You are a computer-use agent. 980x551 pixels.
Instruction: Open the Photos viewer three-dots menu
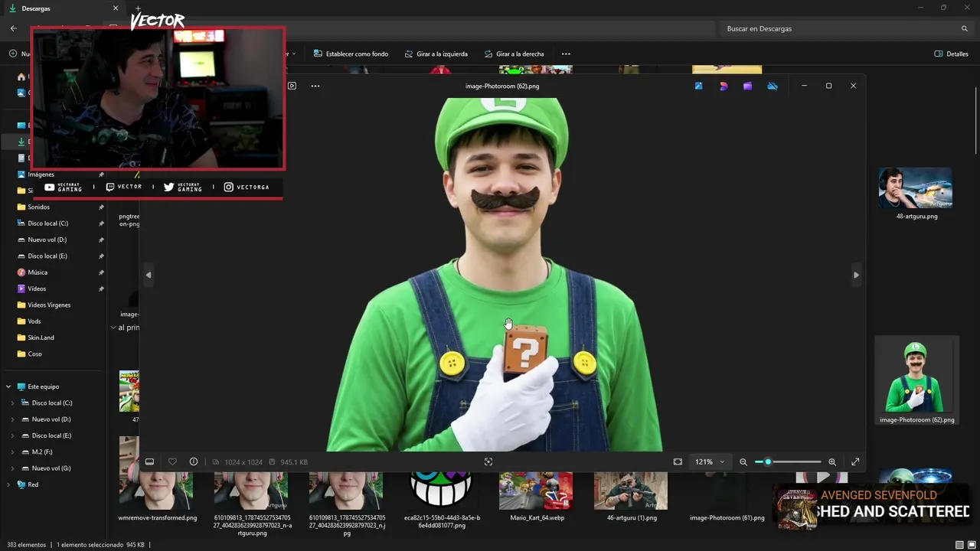tap(315, 86)
